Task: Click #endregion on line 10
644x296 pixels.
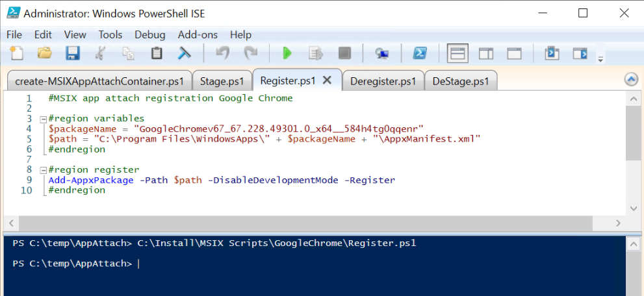Action: [77, 190]
